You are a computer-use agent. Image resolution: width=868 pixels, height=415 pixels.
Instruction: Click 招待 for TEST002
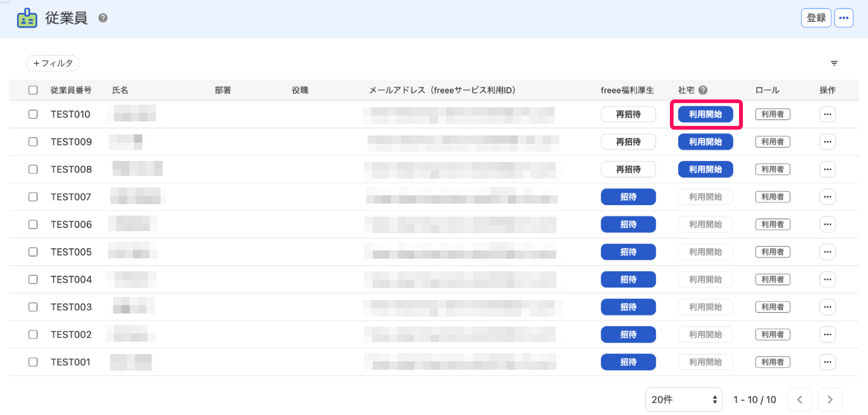628,334
